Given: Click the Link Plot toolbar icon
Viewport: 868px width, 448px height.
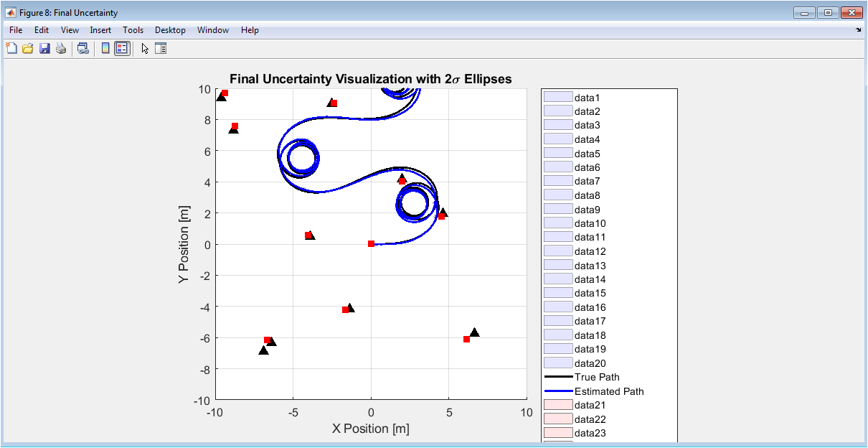Looking at the screenshot, I should click(x=83, y=49).
